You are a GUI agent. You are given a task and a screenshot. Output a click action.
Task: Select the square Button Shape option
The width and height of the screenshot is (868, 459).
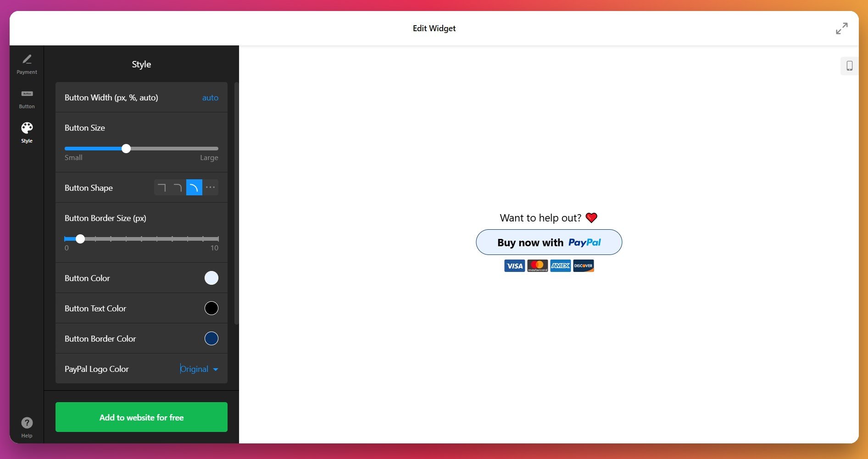point(161,187)
